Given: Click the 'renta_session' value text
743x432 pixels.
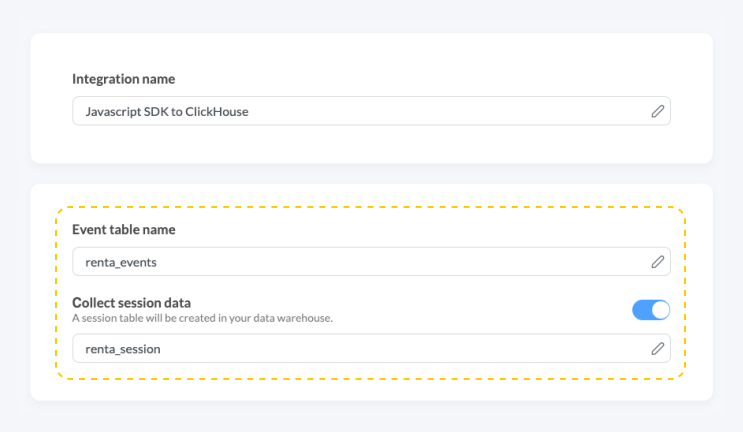Looking at the screenshot, I should tap(123, 349).
